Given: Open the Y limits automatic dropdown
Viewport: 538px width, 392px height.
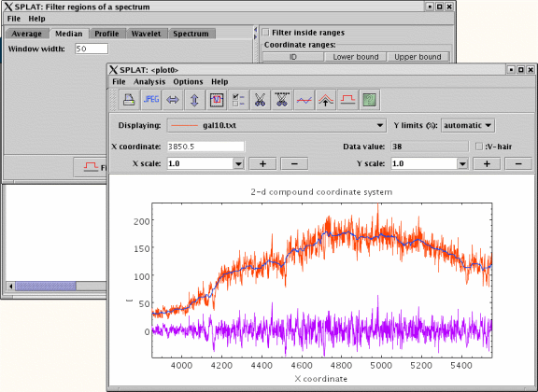Looking at the screenshot, I should tap(468, 125).
